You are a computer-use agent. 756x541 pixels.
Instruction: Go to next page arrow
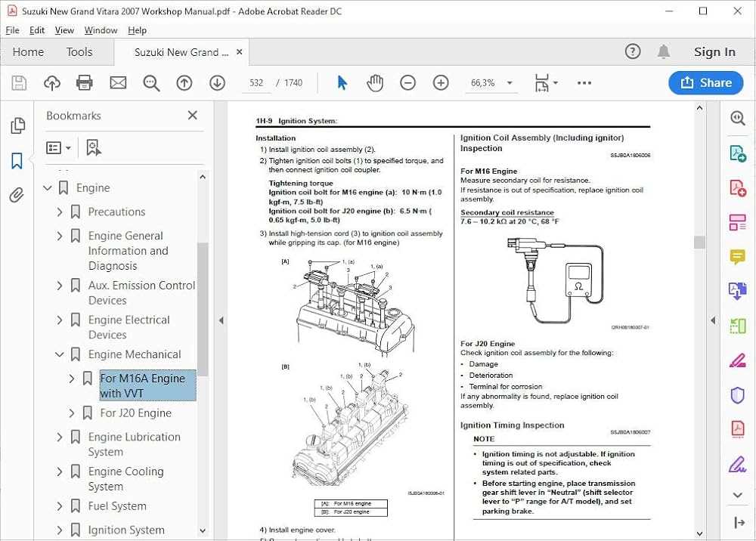[x=218, y=83]
